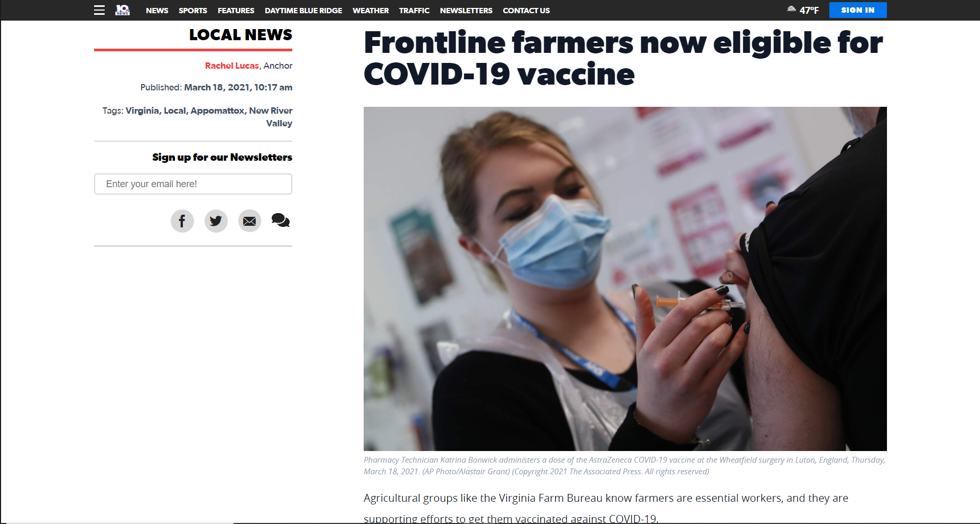Open author Rachel Lucas's profile
The width and height of the screenshot is (980, 524).
[232, 66]
